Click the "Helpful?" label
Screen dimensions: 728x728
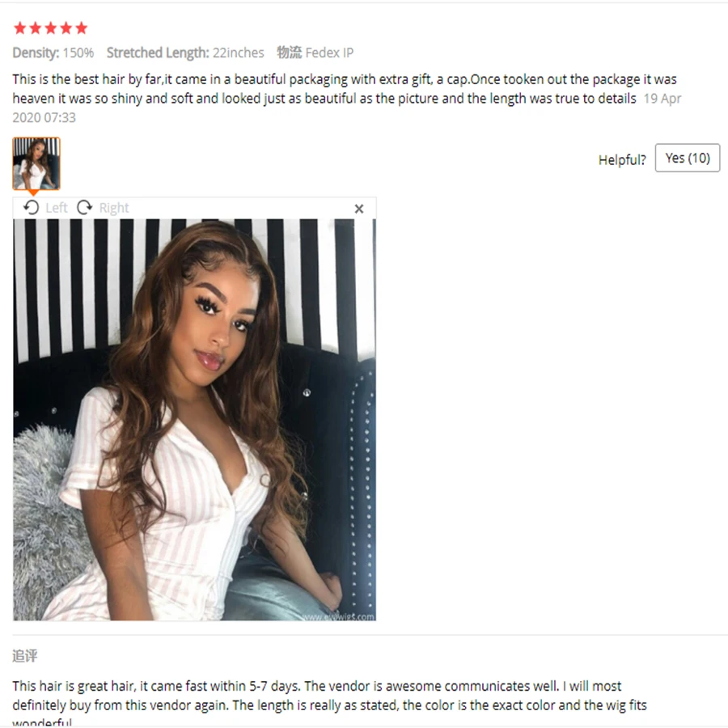622,160
